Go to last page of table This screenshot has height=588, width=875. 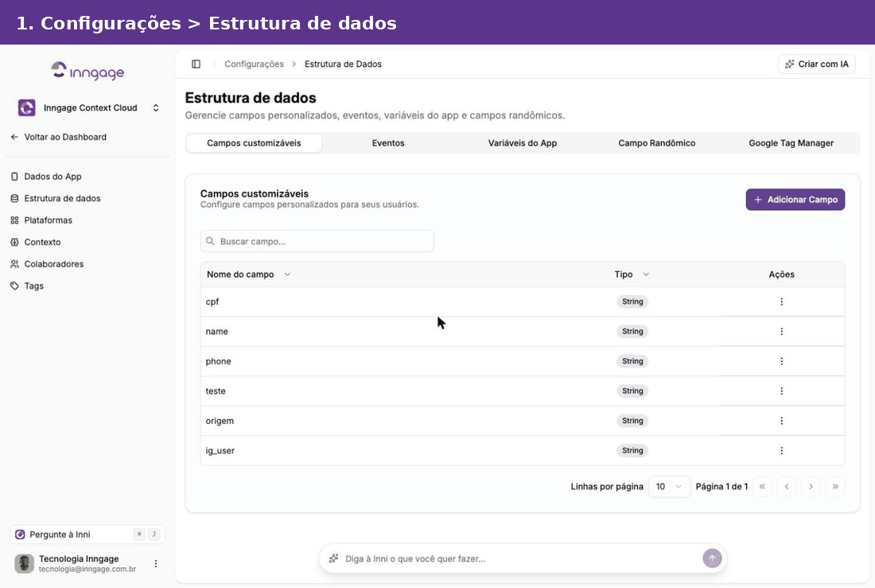pos(835,486)
